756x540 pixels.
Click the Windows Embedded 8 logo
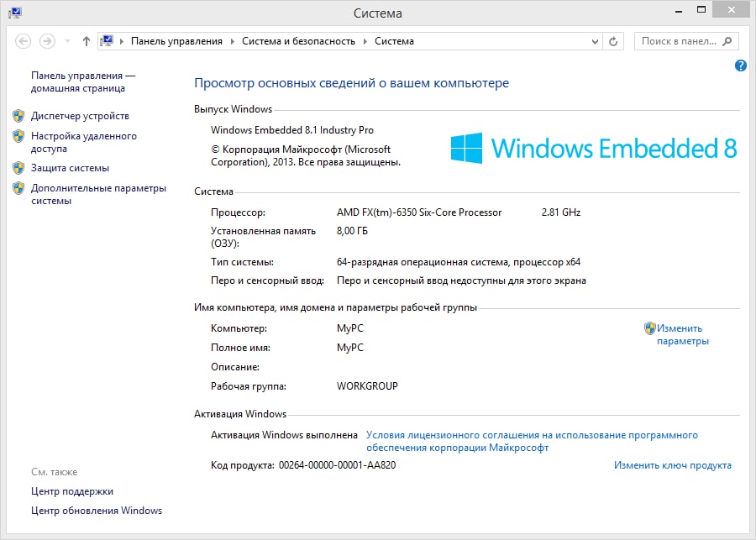594,148
